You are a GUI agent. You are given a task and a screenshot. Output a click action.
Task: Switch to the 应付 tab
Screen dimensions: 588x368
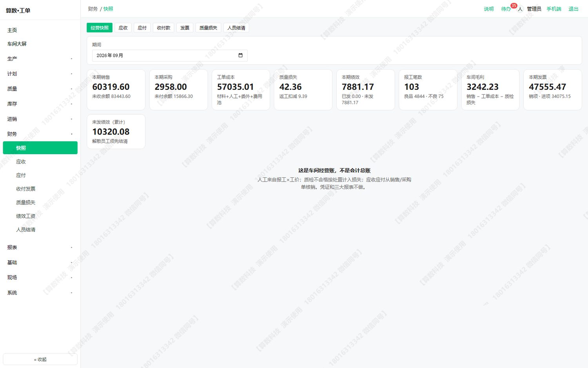click(142, 28)
